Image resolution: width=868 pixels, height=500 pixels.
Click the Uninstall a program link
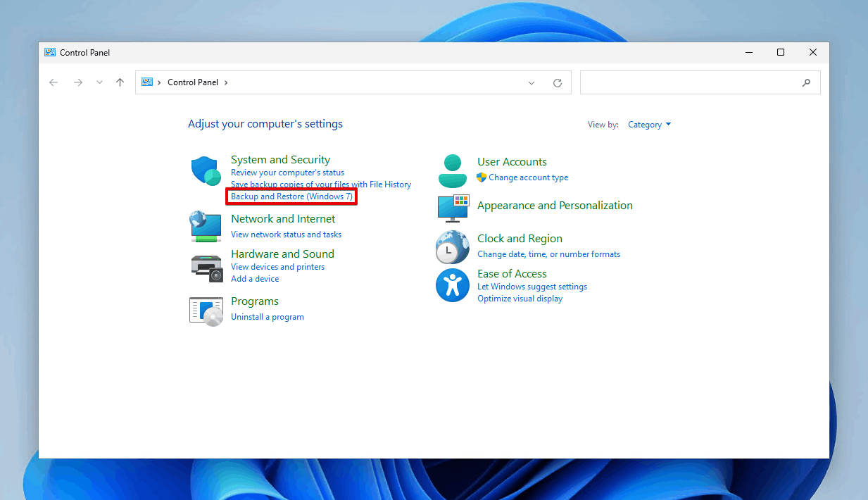pyautogui.click(x=268, y=317)
